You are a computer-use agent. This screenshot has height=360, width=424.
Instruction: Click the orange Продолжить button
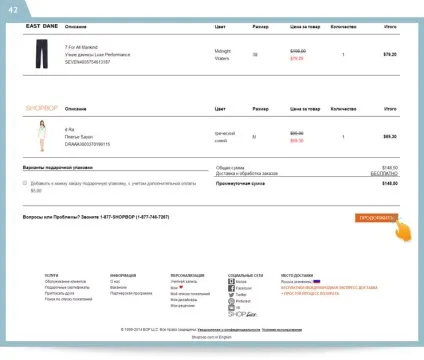(376, 218)
